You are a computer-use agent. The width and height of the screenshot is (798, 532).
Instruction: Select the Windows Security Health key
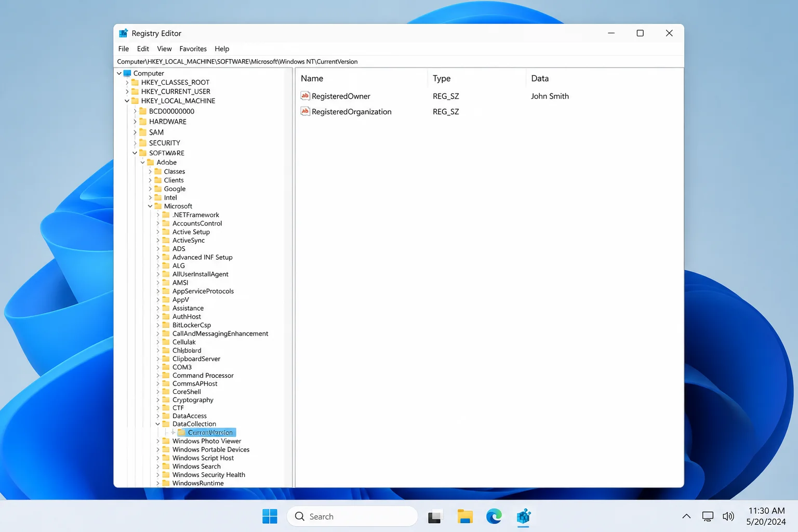tap(209, 475)
